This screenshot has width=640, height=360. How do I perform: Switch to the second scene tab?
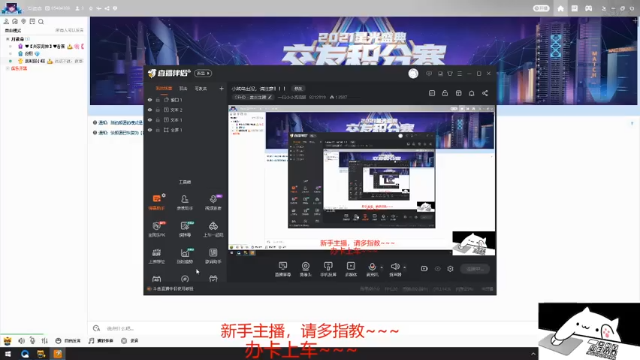point(183,88)
